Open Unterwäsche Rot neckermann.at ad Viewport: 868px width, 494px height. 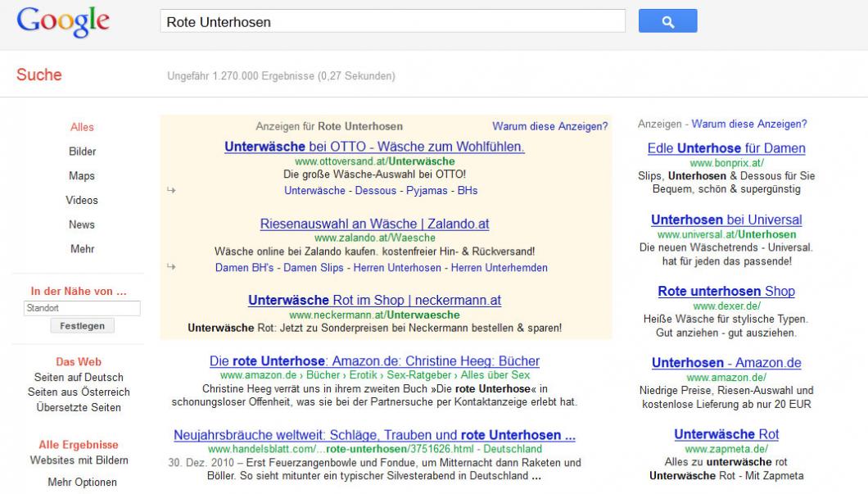[374, 300]
